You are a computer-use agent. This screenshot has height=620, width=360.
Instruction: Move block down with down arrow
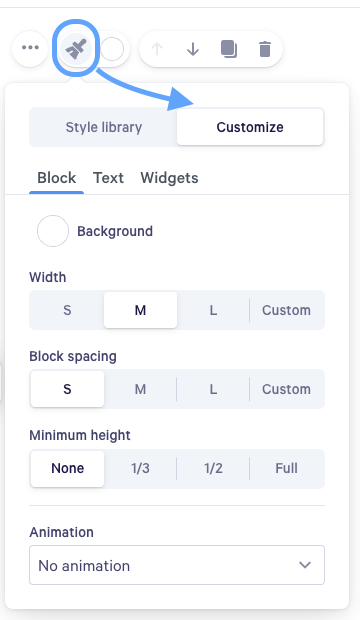click(193, 49)
